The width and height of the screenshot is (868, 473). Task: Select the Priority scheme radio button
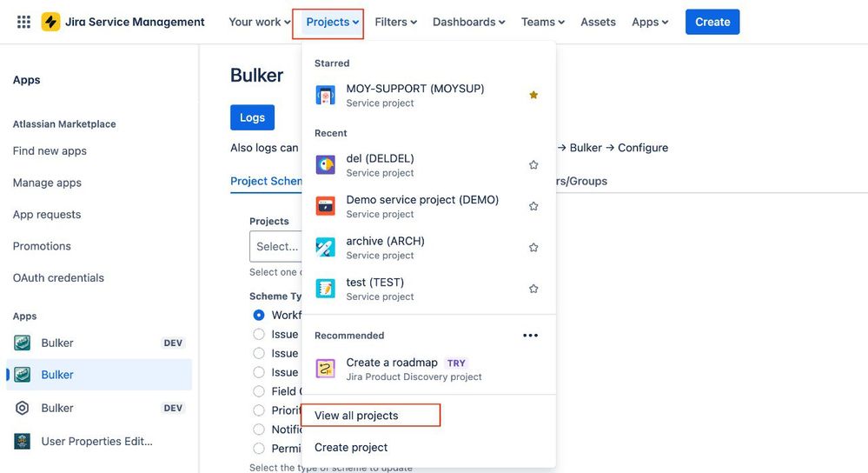259,410
